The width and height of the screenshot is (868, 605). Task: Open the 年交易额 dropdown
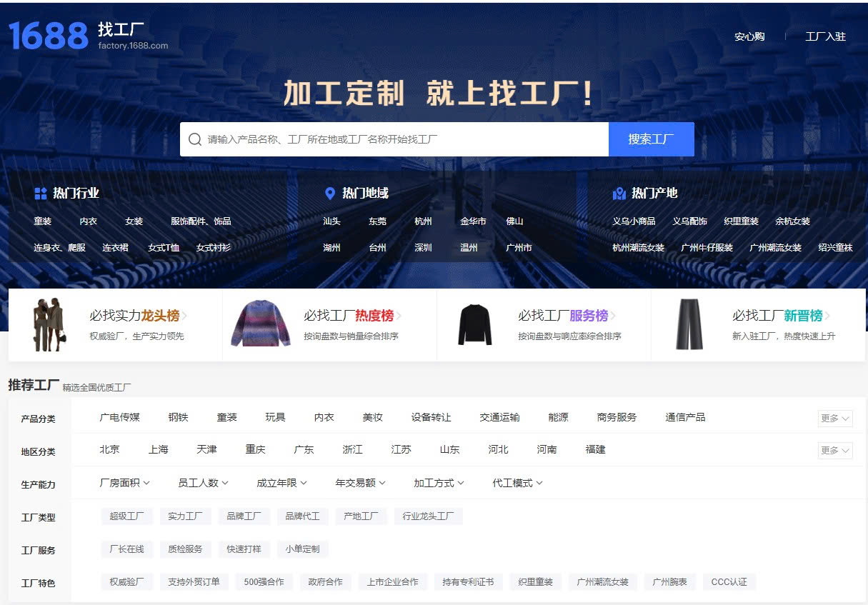(359, 483)
